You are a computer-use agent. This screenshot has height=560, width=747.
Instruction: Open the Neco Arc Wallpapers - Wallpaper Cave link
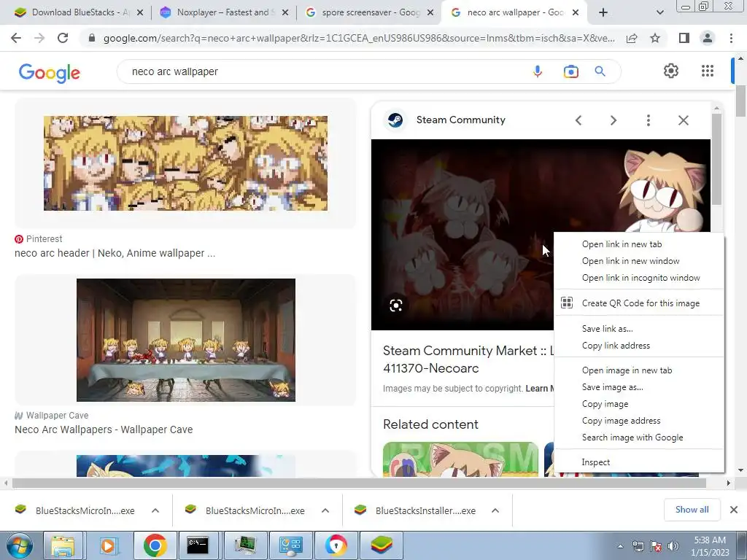104,429
